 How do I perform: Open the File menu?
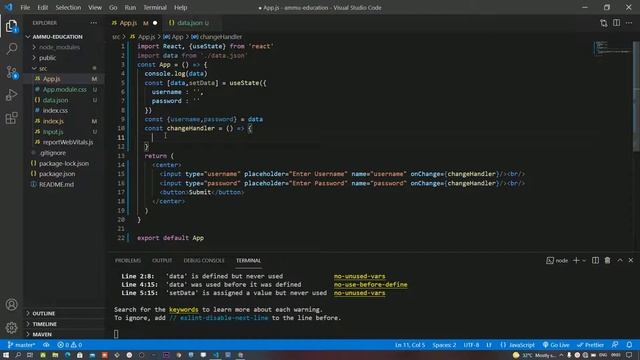25,7
